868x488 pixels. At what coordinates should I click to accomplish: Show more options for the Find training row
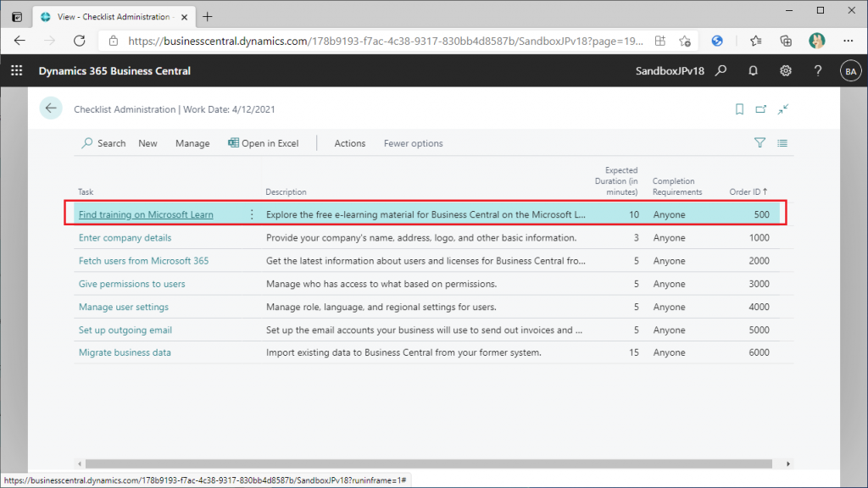coord(252,214)
